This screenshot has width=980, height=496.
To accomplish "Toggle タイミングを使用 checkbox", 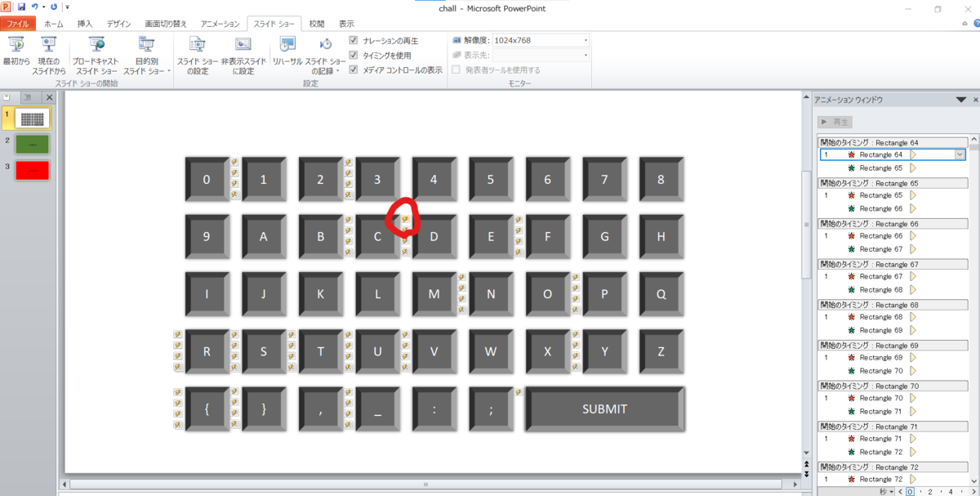I will pos(354,55).
